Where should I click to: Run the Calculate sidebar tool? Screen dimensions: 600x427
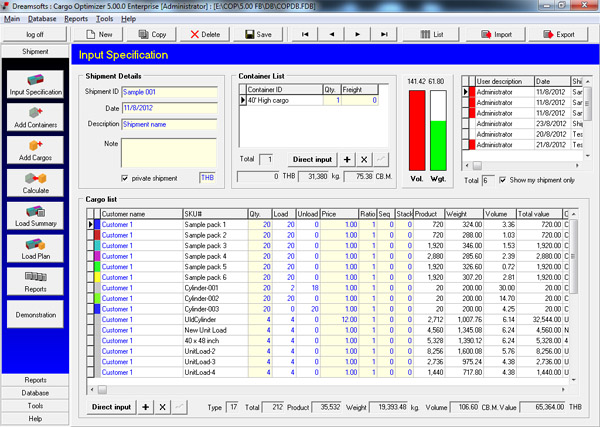coord(35,183)
